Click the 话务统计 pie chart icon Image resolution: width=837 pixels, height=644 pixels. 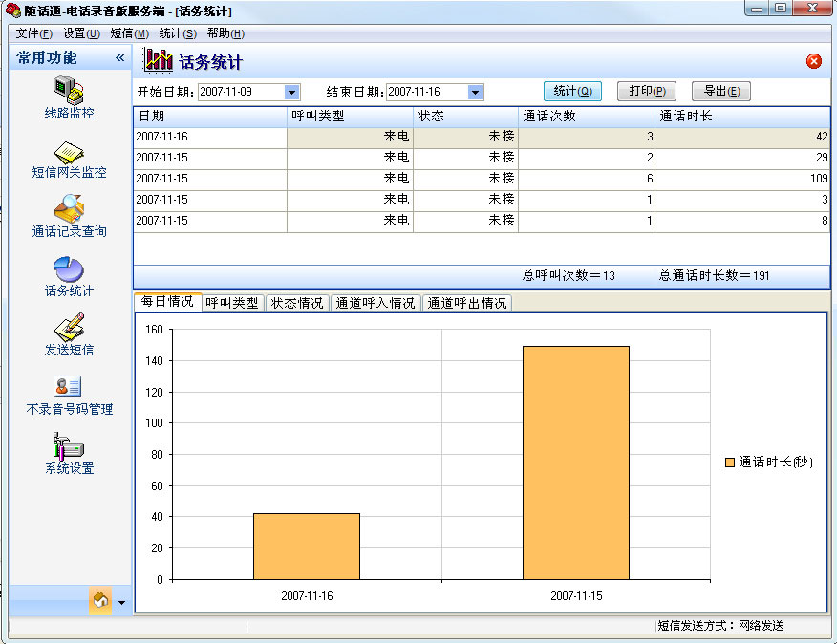[69, 270]
